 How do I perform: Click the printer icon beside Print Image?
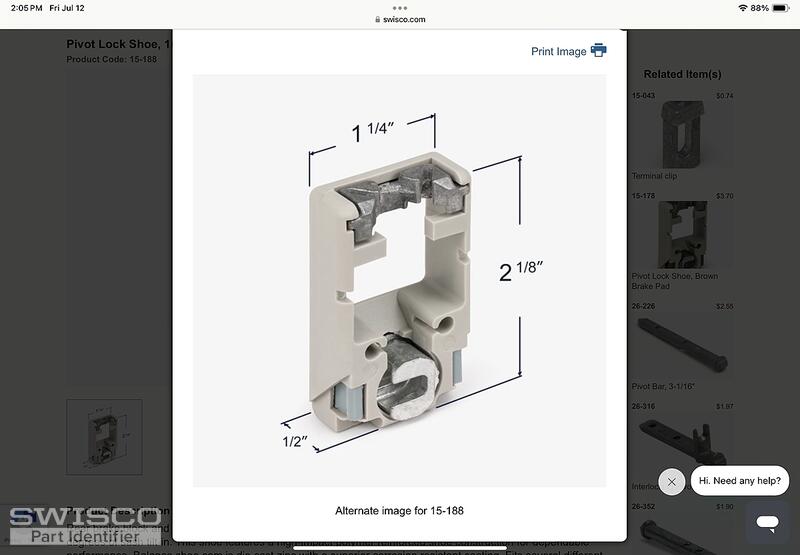click(x=598, y=50)
